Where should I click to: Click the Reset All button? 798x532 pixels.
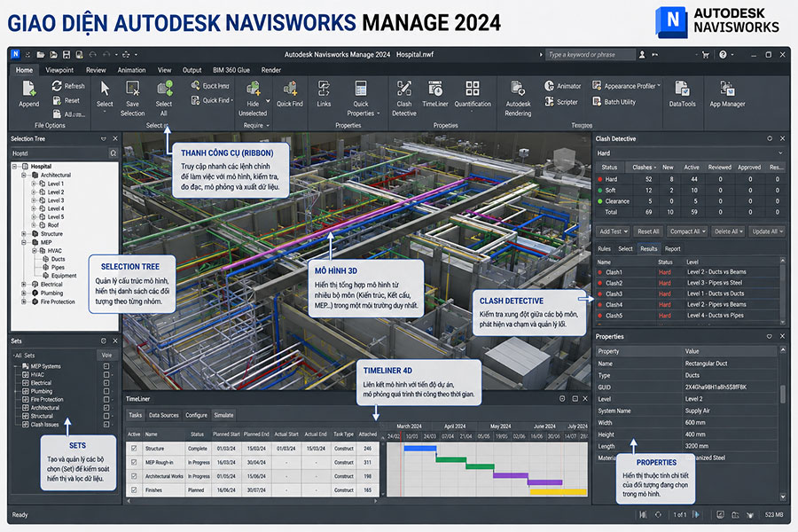pyautogui.click(x=648, y=231)
